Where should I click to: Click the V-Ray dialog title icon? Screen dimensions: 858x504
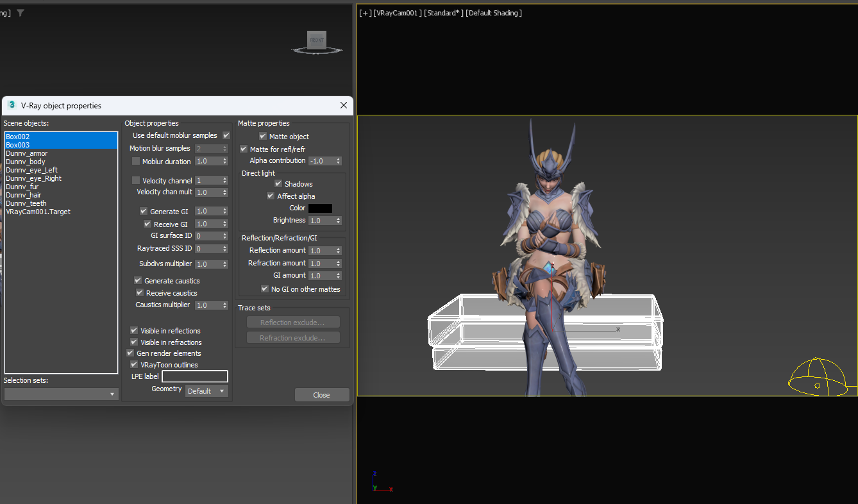(12, 105)
